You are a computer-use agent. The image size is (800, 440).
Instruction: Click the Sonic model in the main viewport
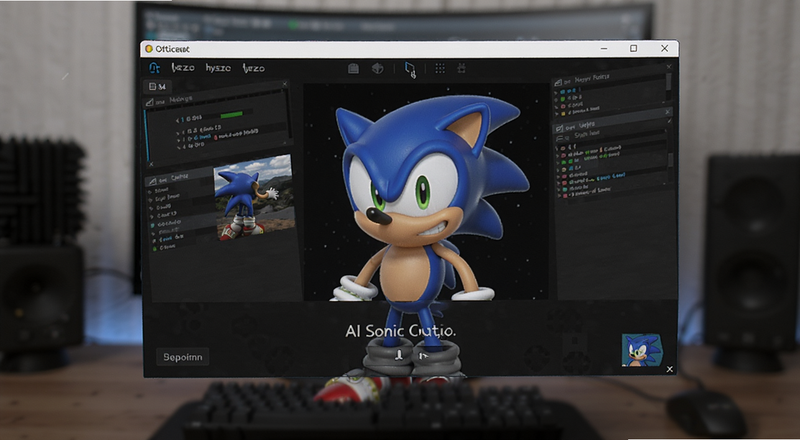pos(423,204)
